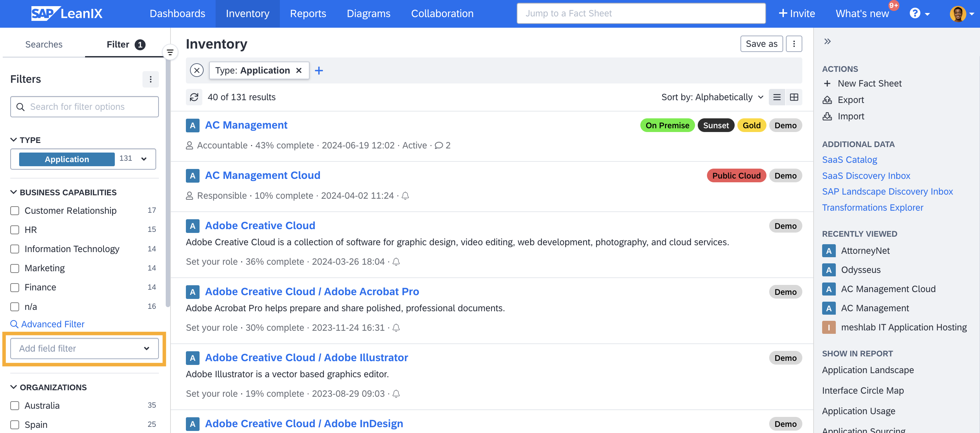Collapse the right sidebar with double chevron
The image size is (980, 433).
pos(828,41)
